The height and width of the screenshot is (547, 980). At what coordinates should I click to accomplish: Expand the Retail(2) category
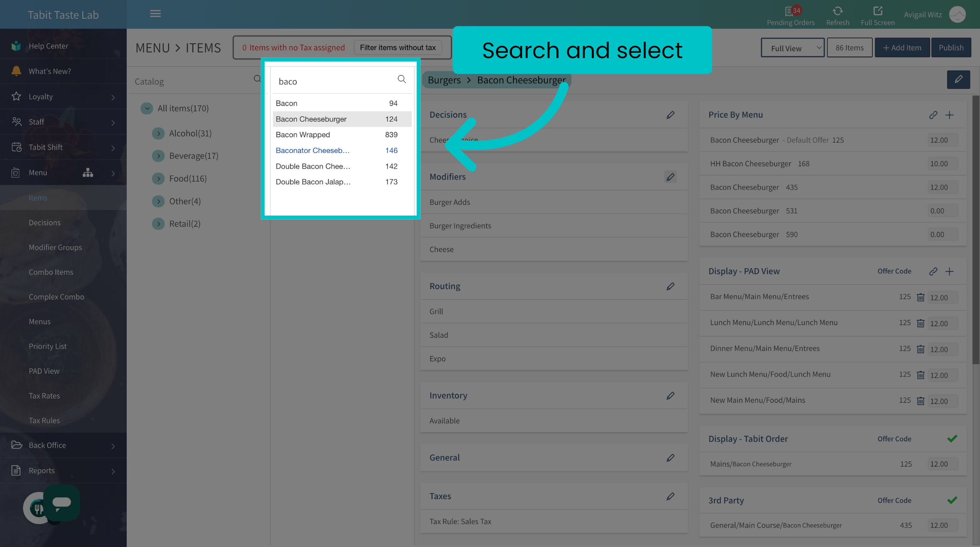[158, 224]
